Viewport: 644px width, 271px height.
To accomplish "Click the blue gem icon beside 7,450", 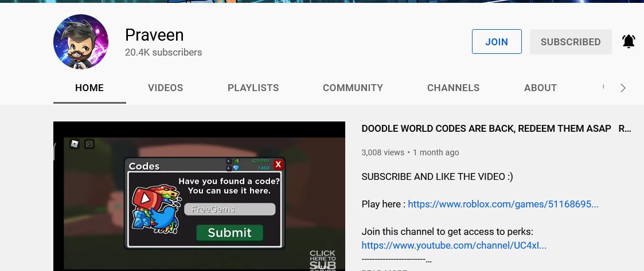I will pos(236,168).
